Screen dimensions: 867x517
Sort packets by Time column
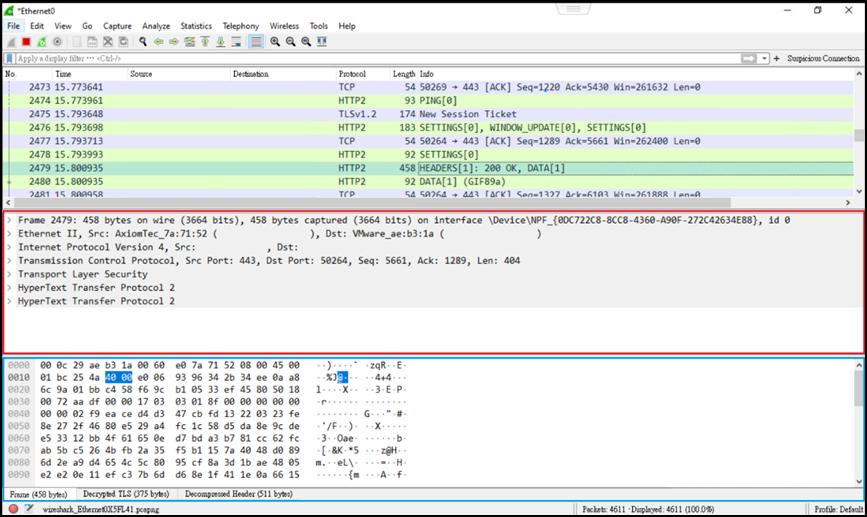click(90, 74)
